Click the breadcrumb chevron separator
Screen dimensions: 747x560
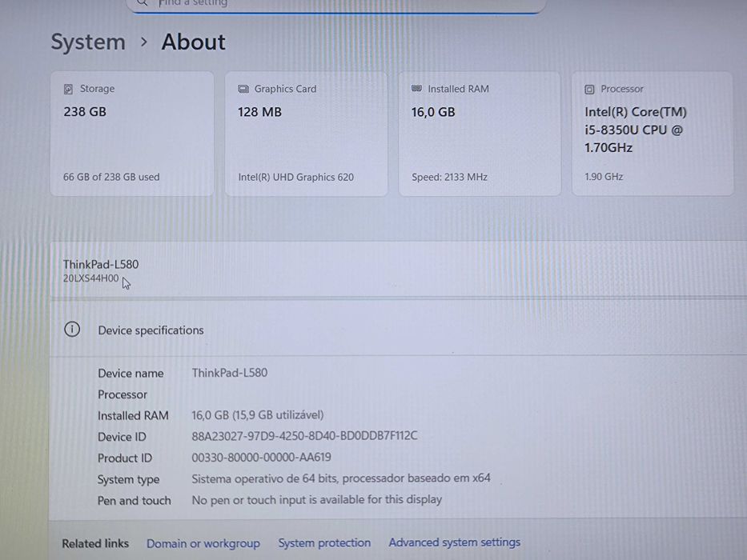click(144, 42)
